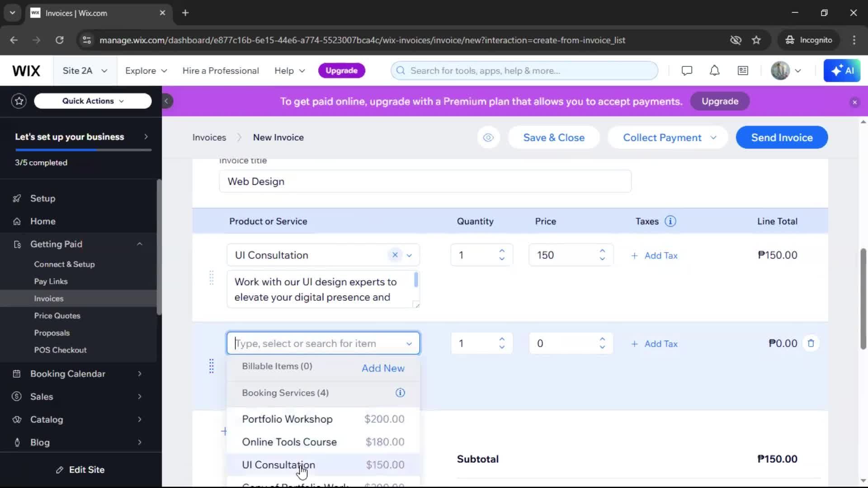This screenshot has width=868, height=488.
Task: Open the Quick Actions dropdown
Action: [x=93, y=101]
